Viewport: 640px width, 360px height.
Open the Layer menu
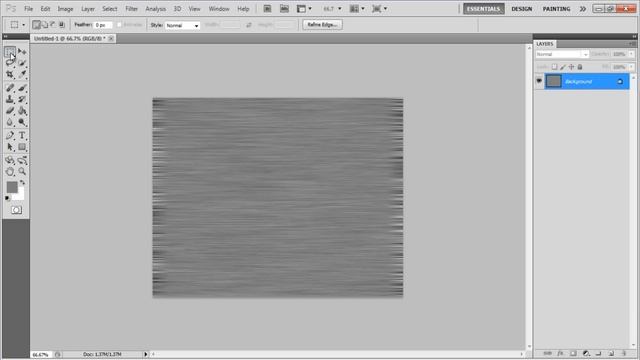point(88,9)
